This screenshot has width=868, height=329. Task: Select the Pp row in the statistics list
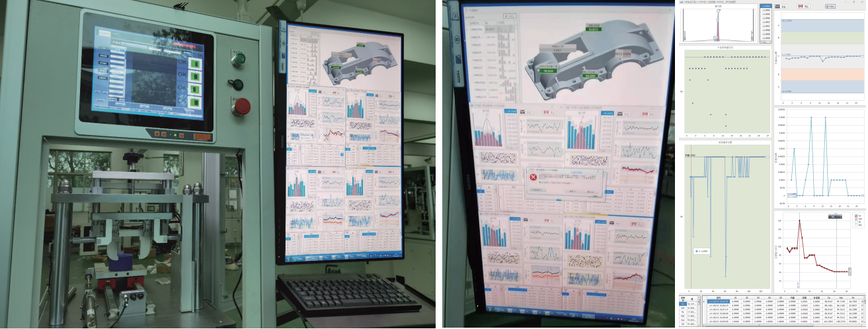click(x=688, y=312)
